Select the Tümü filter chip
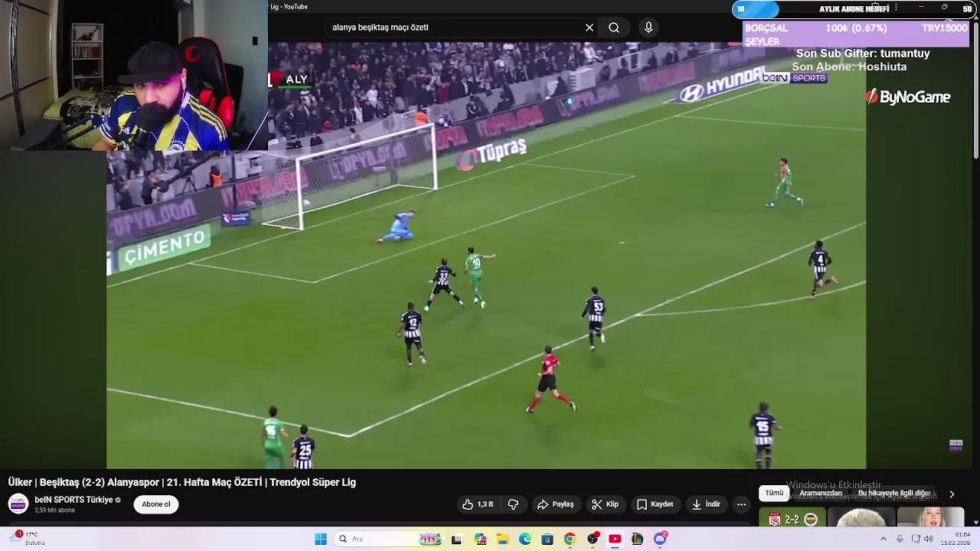 [x=775, y=494]
